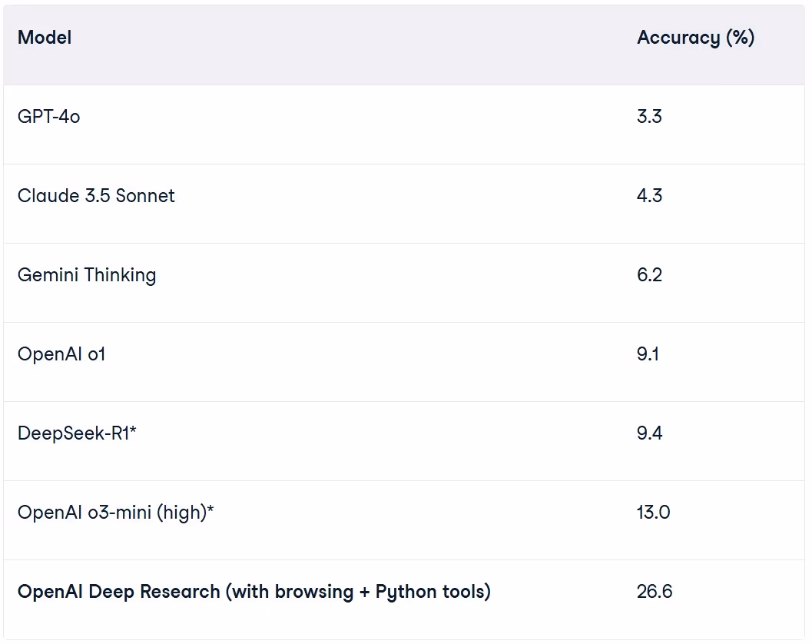Image resolution: width=812 pixels, height=644 pixels.
Task: Click the 26.6 accuracy value
Action: pyautogui.click(x=654, y=592)
